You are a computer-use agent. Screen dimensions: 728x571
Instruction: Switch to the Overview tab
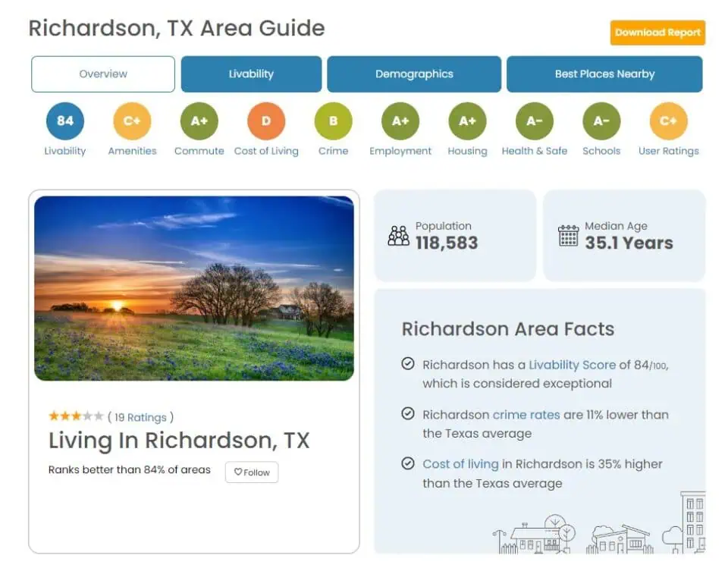[103, 74]
